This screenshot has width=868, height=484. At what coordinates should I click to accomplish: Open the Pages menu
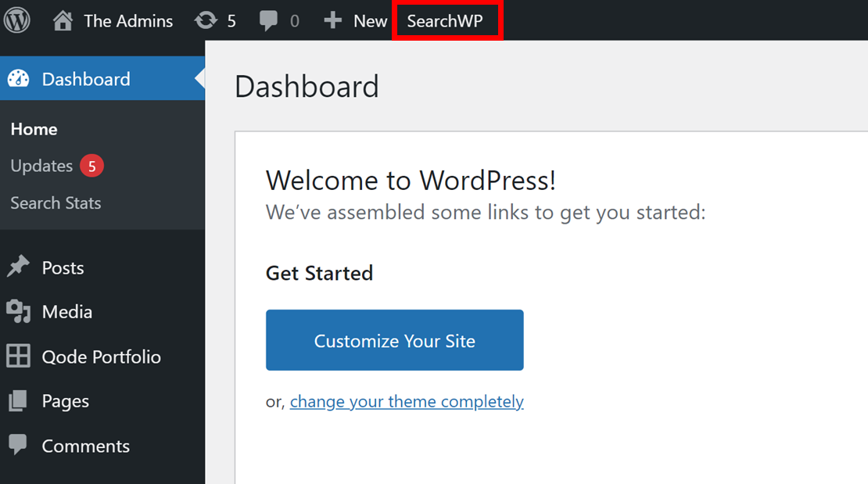coord(66,401)
